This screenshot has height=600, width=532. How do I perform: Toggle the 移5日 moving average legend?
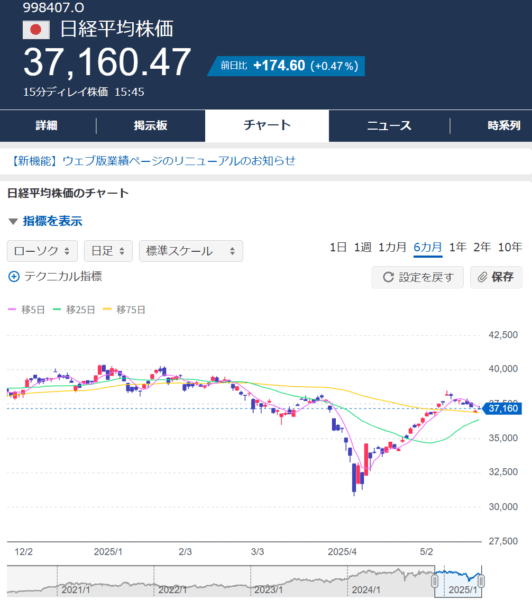[x=26, y=310]
